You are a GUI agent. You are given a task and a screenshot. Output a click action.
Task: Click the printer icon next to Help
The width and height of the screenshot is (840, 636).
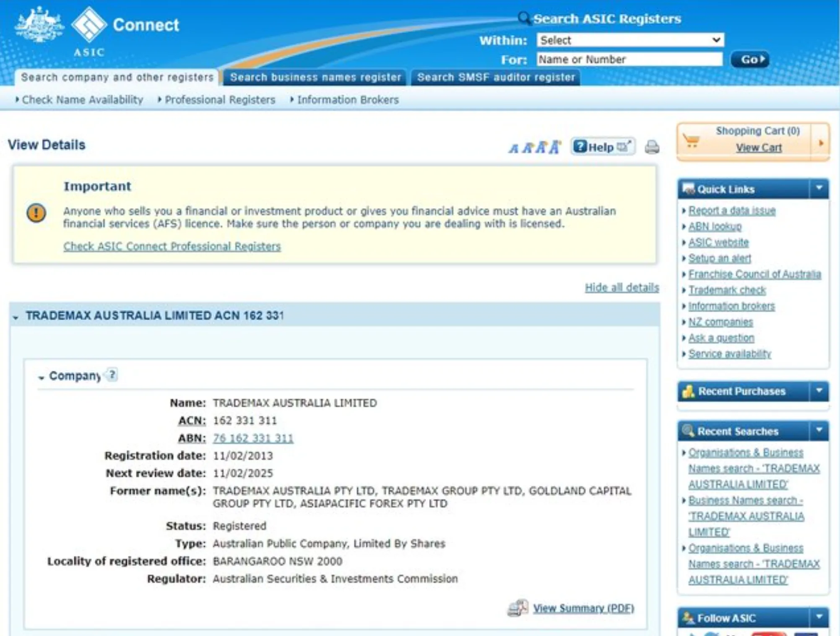(652, 147)
